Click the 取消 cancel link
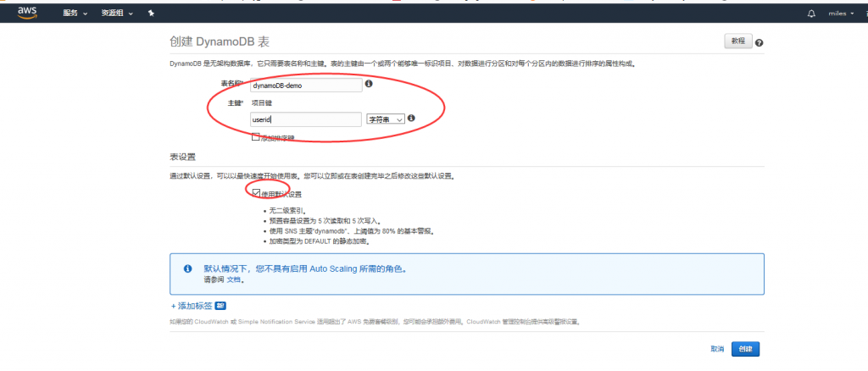 pyautogui.click(x=717, y=349)
